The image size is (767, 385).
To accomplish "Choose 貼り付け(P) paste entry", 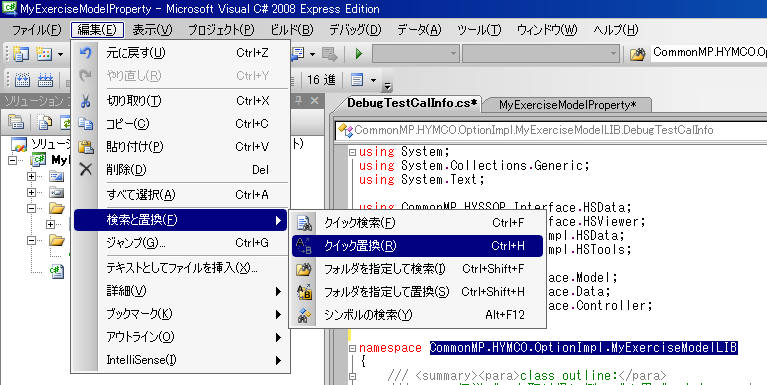I will 181,147.
